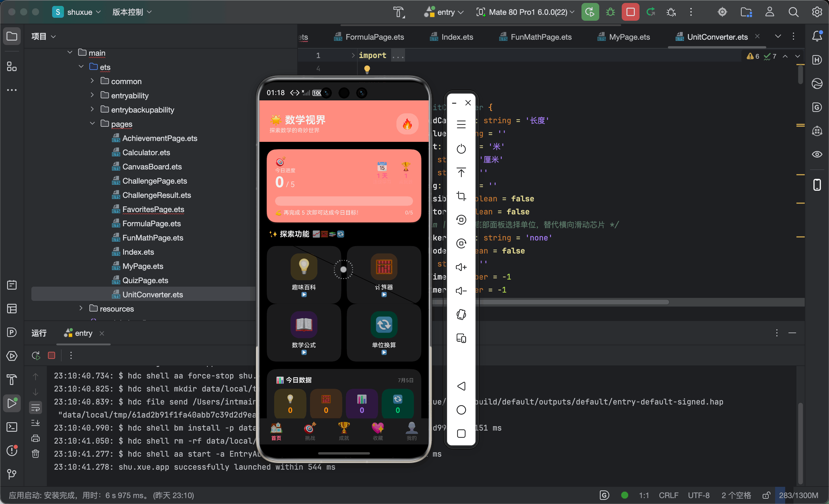Tap the emulator recent apps square button
Image resolution: width=829 pixels, height=504 pixels.
tap(461, 433)
